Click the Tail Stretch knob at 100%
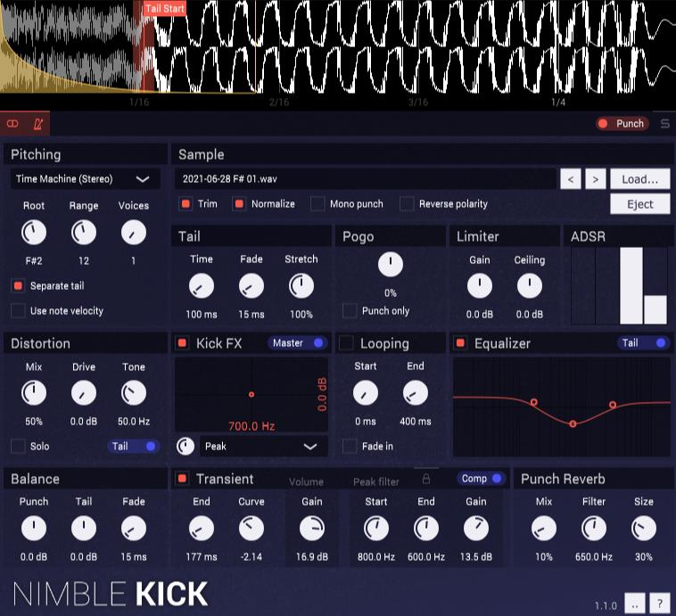676x616 pixels. 301,286
